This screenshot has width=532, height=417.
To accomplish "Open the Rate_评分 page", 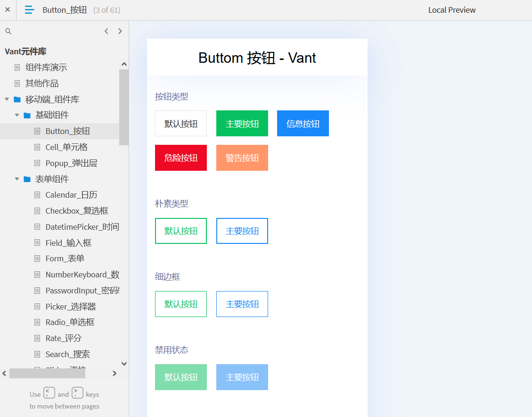I will pyautogui.click(x=64, y=338).
